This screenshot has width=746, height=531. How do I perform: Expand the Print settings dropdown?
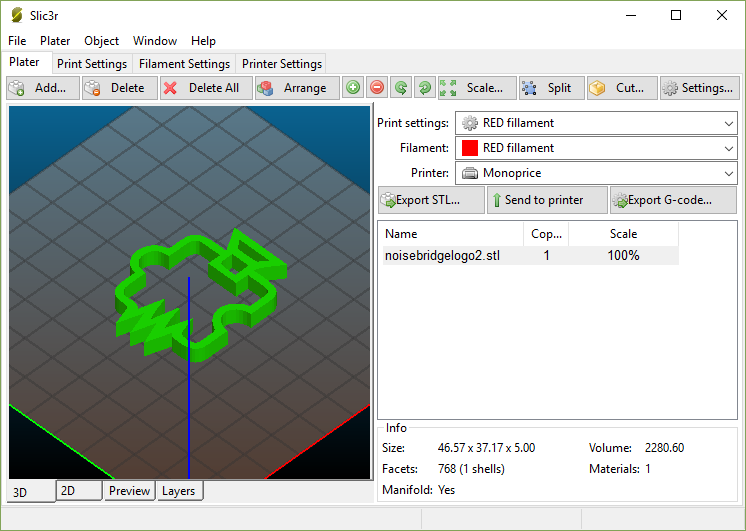tap(596, 123)
